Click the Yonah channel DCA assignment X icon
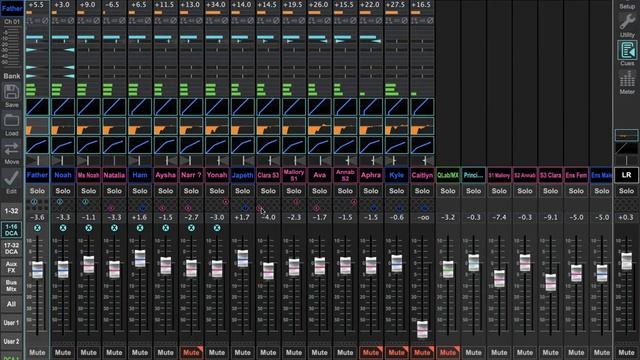 pos(217,228)
